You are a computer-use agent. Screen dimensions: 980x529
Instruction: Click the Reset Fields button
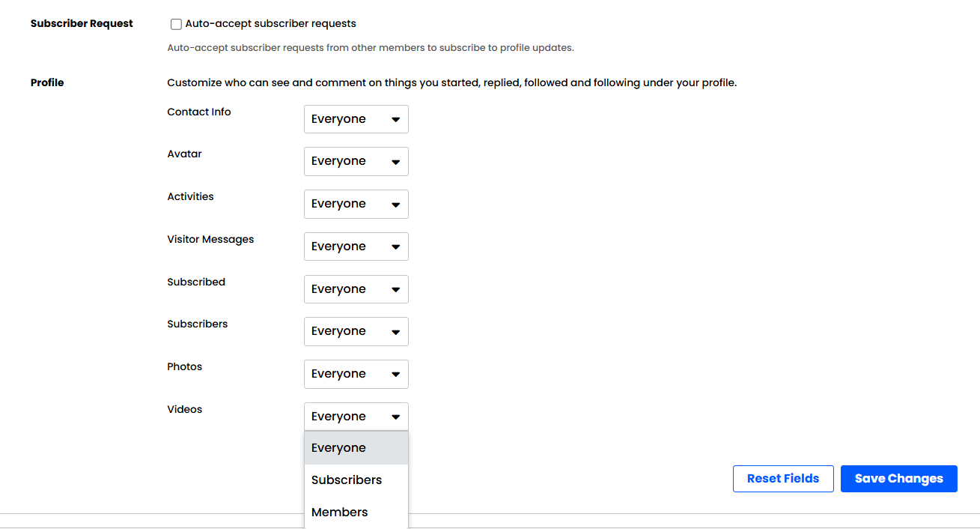(x=783, y=479)
